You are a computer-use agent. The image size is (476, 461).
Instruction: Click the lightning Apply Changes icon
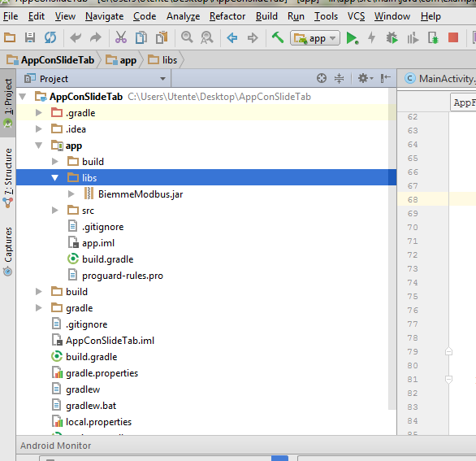coord(371,38)
